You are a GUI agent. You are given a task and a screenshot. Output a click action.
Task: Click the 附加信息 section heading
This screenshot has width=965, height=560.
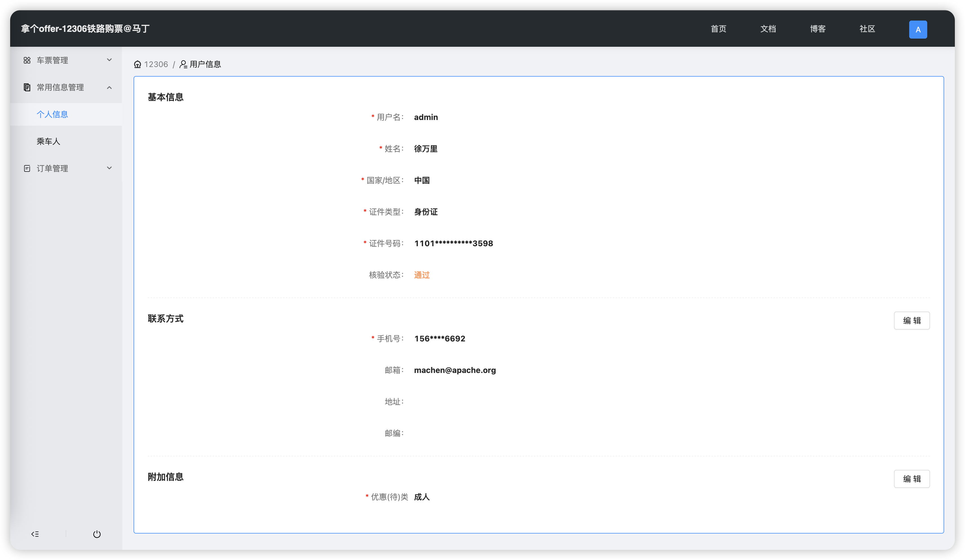[165, 477]
